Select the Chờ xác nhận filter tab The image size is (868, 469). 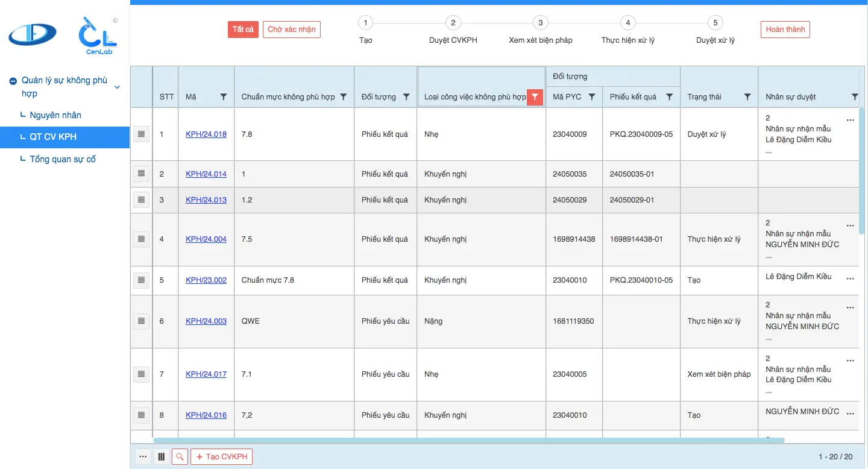tap(292, 30)
